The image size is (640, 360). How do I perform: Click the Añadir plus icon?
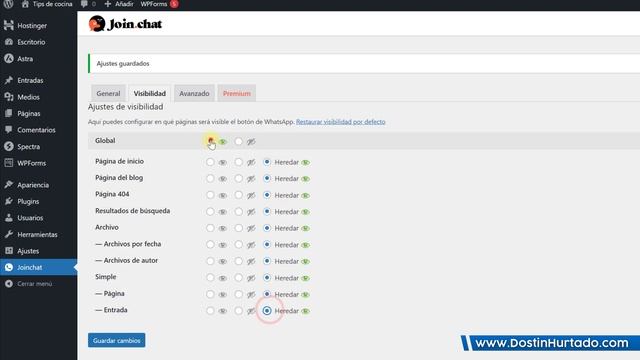(108, 4)
